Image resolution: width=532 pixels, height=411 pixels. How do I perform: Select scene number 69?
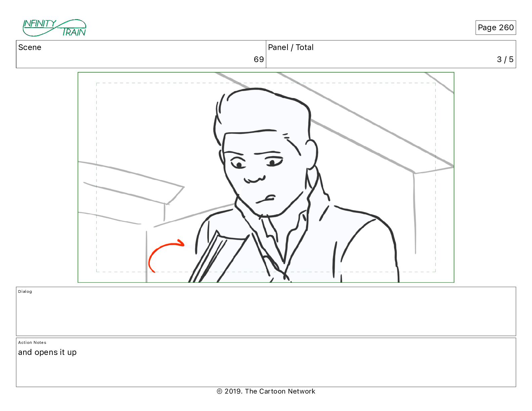(x=259, y=59)
